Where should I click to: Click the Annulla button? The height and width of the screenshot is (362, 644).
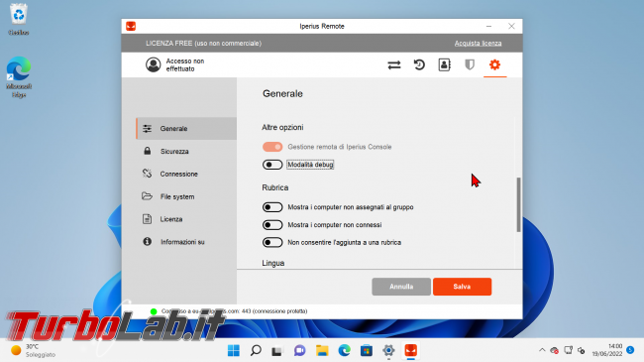(x=401, y=287)
